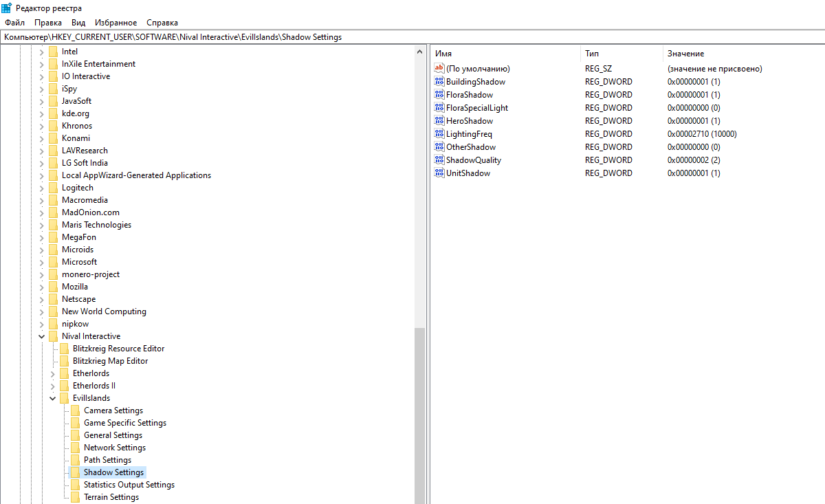This screenshot has height=504, width=825.
Task: Click the Konami folder icon
Action: click(x=54, y=138)
